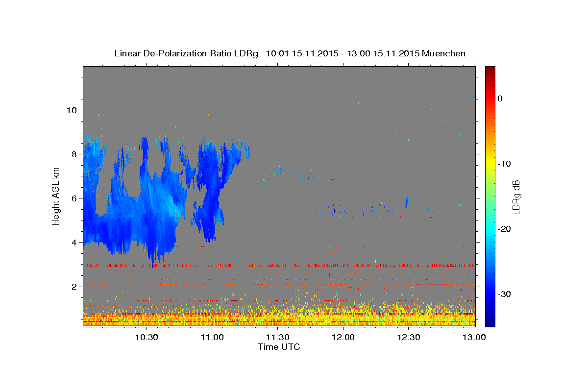This screenshot has height=392, width=588.
Task: Click the red horizontal band near 3 km height
Action: [x=279, y=266]
